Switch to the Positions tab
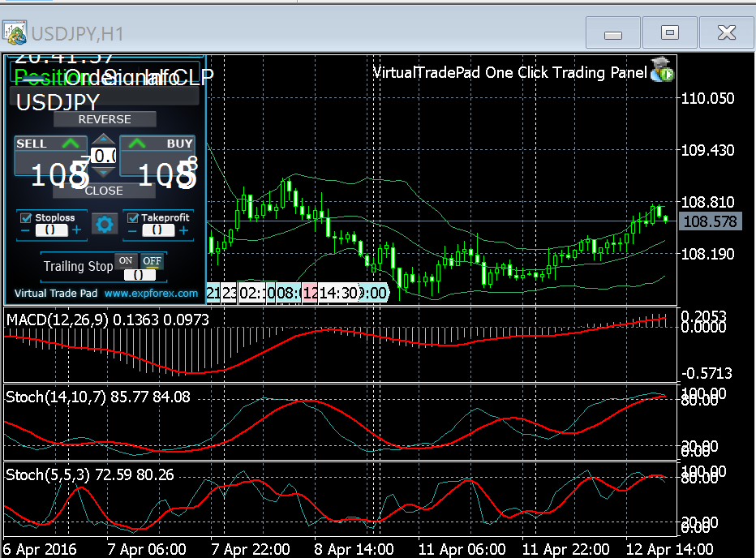The height and width of the screenshot is (558, 756). (37, 78)
